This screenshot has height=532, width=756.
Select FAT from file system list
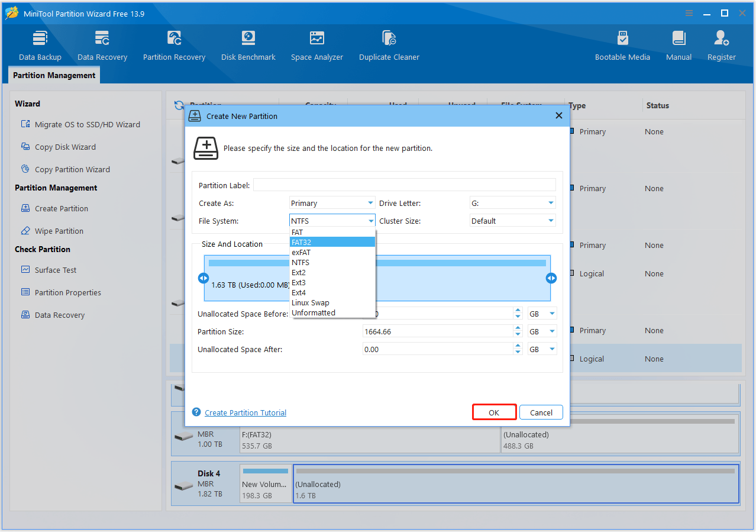pos(332,232)
